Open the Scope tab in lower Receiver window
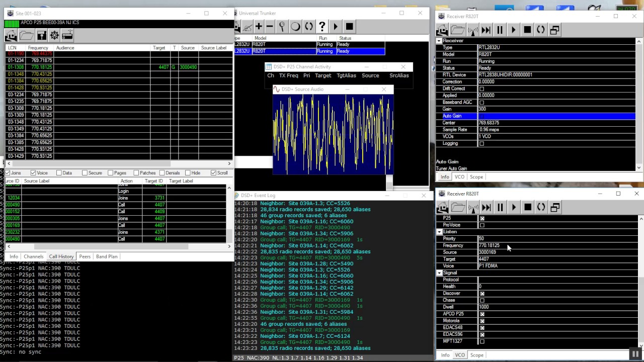 (x=477, y=355)
